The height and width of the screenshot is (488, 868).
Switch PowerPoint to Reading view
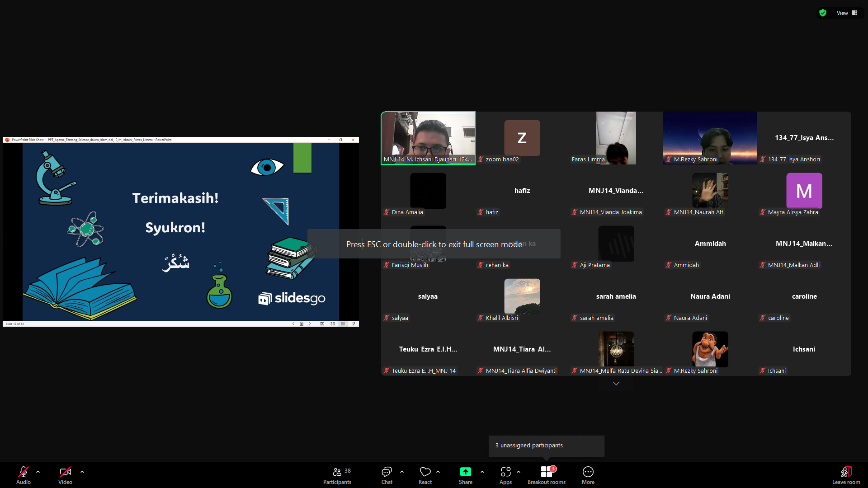pyautogui.click(x=343, y=324)
